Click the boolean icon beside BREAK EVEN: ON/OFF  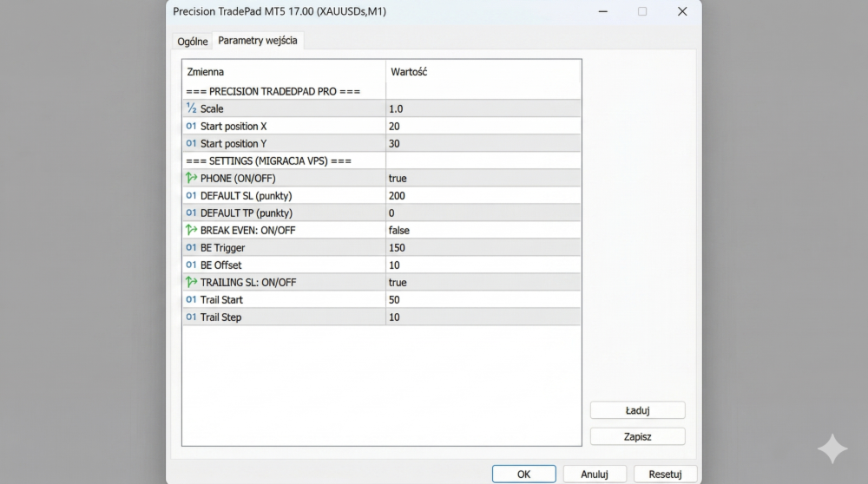191,230
